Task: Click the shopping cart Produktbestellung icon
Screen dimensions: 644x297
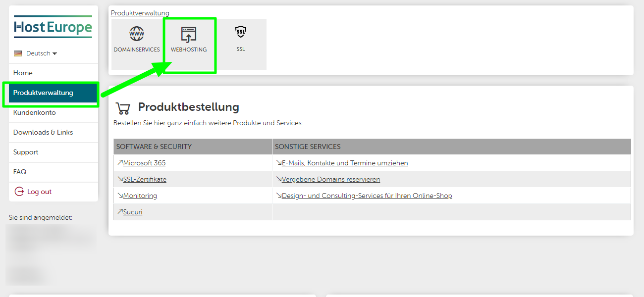Action: tap(122, 108)
